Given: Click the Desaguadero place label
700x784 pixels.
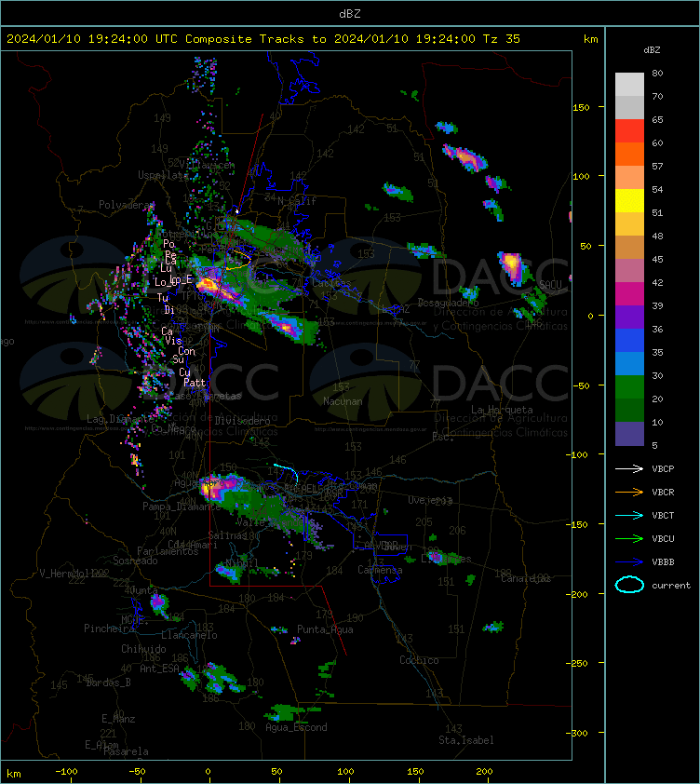Looking at the screenshot, I should [448, 303].
